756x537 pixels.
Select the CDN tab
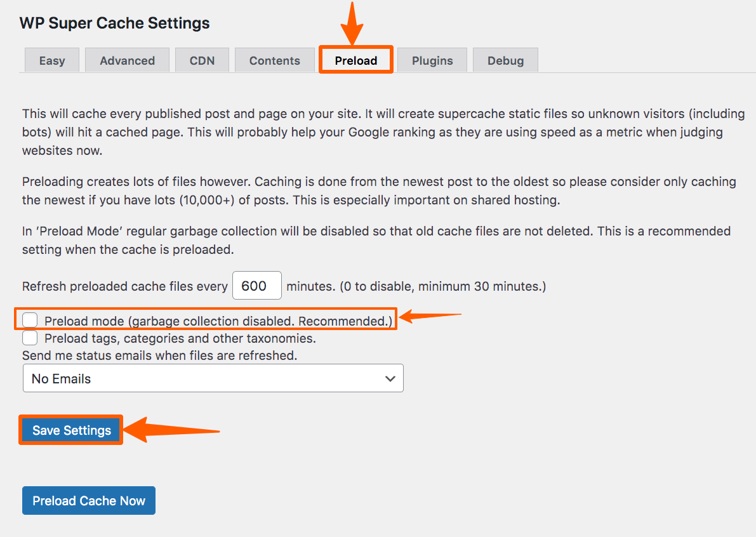point(202,60)
